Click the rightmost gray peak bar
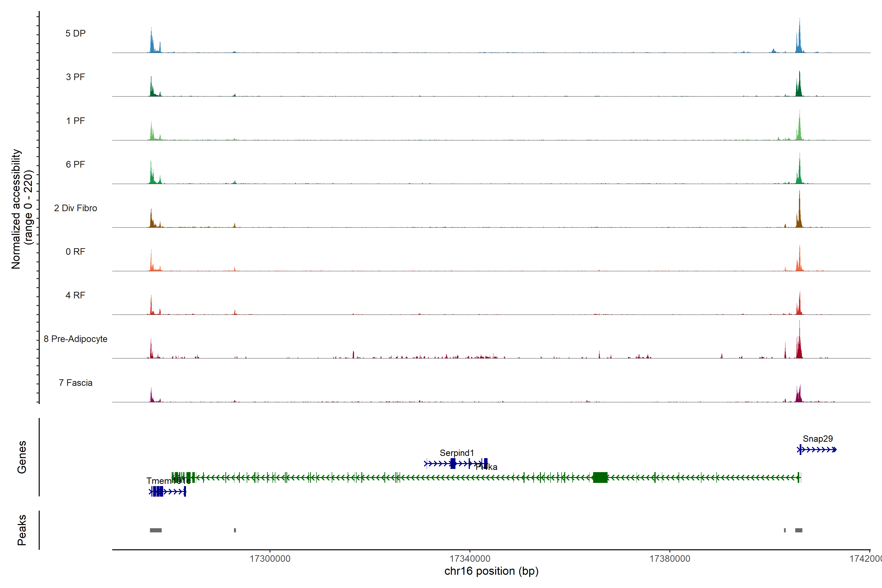 (799, 530)
